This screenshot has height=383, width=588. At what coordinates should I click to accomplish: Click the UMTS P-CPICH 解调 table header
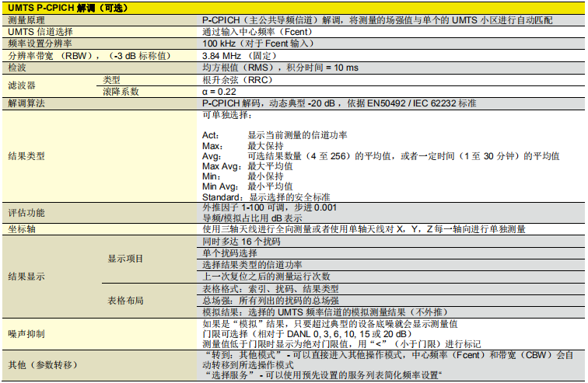pos(65,8)
